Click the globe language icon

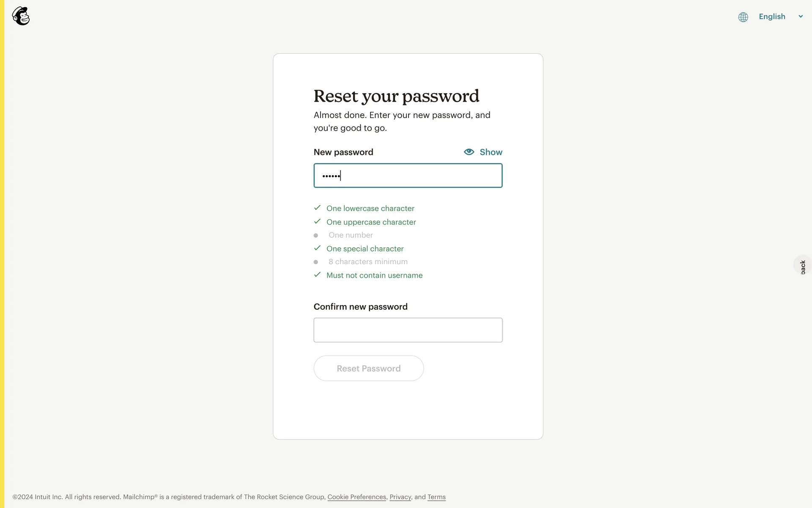pyautogui.click(x=743, y=17)
